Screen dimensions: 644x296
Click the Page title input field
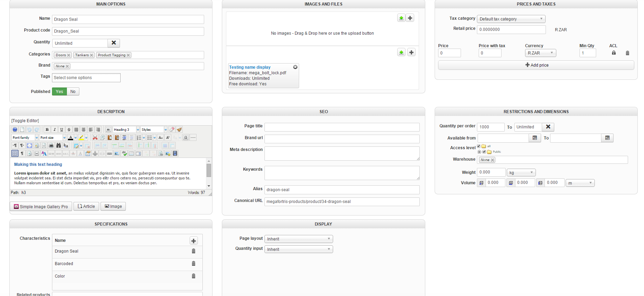[342, 127]
